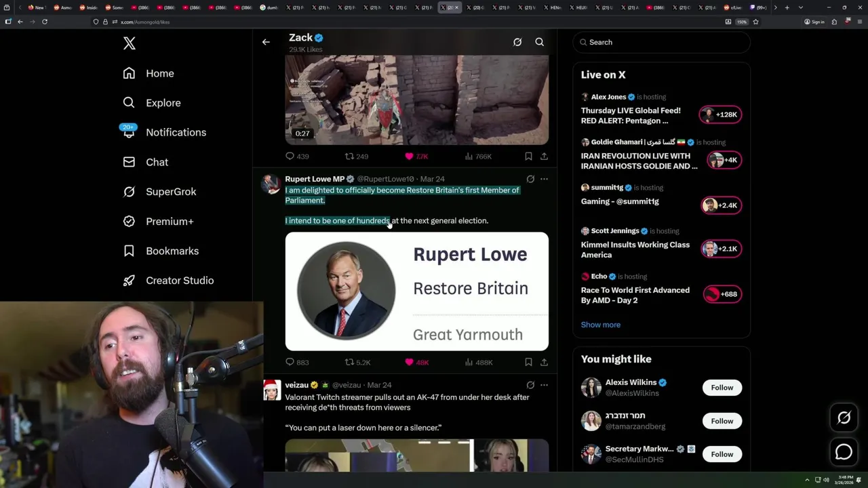This screenshot has width=868, height=488.
Task: Open Rupert Lowe MP's profile avatar
Action: pyautogui.click(x=271, y=184)
